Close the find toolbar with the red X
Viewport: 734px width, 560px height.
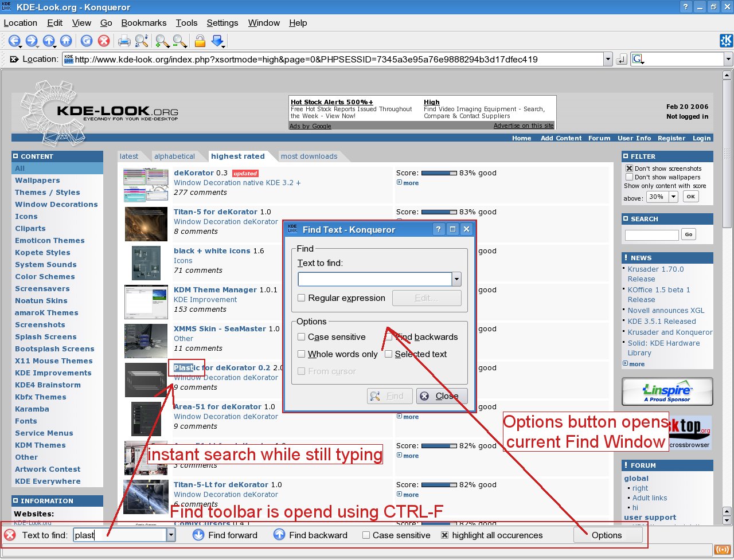(10, 535)
